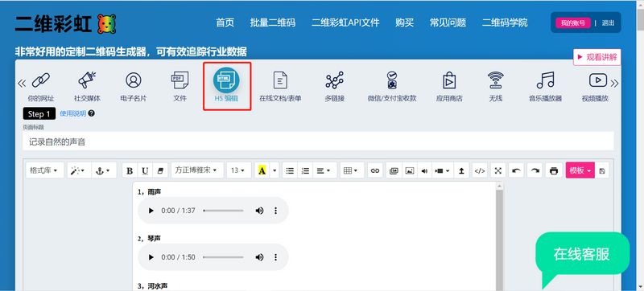The height and width of the screenshot is (291, 644).
Task: Choose the 社交媒体 megaphone icon
Action: (87, 80)
